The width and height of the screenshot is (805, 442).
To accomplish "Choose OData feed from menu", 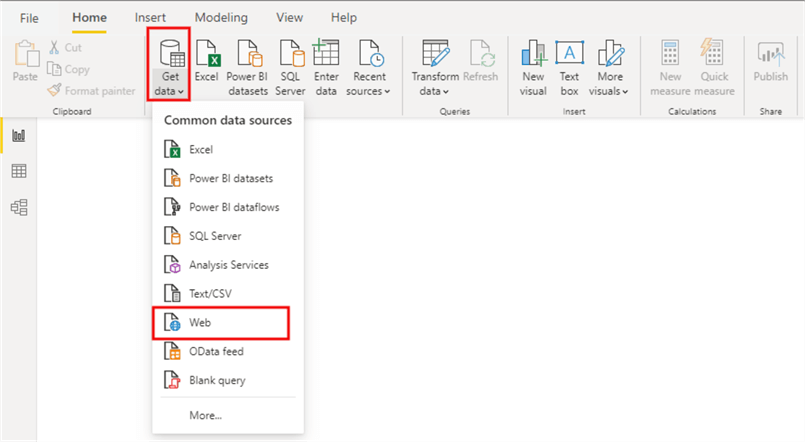I will [x=228, y=352].
